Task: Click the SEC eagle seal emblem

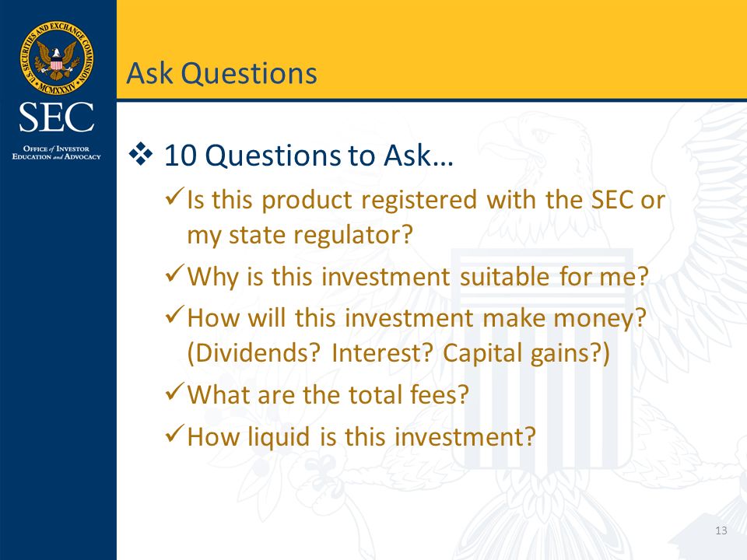Action: click(57, 58)
